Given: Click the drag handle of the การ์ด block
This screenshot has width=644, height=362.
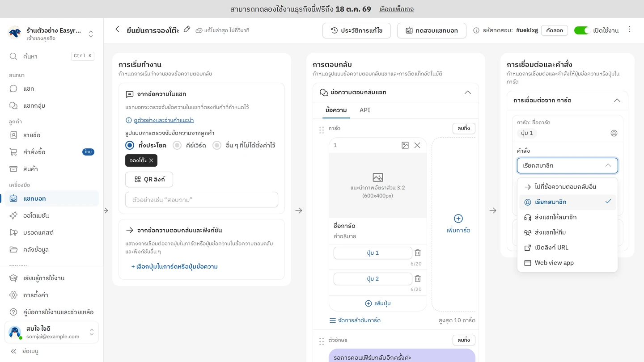Looking at the screenshot, I should pos(321,130).
